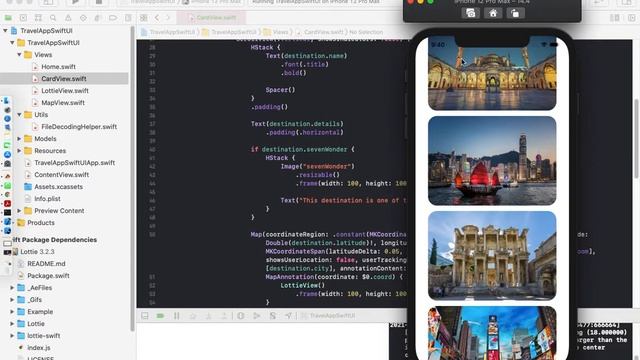Screen dimensions: 640x360
Task: Expand the Resources folder
Action: click(x=19, y=151)
